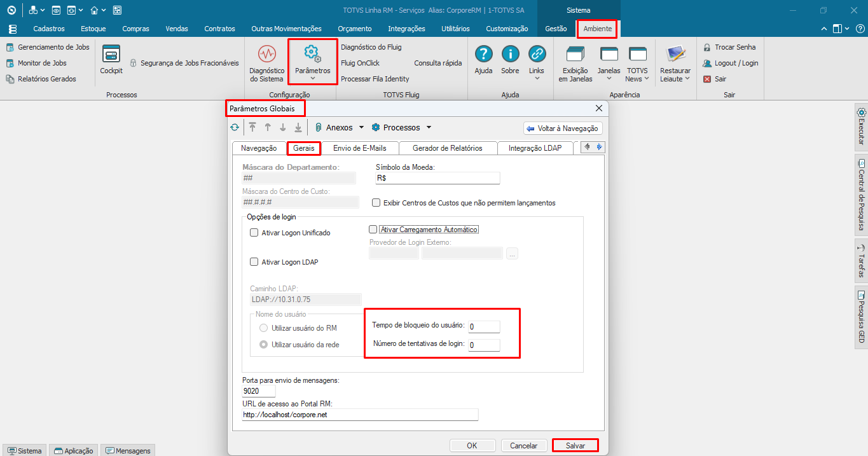
Task: Open Executar side panel
Action: (861, 127)
